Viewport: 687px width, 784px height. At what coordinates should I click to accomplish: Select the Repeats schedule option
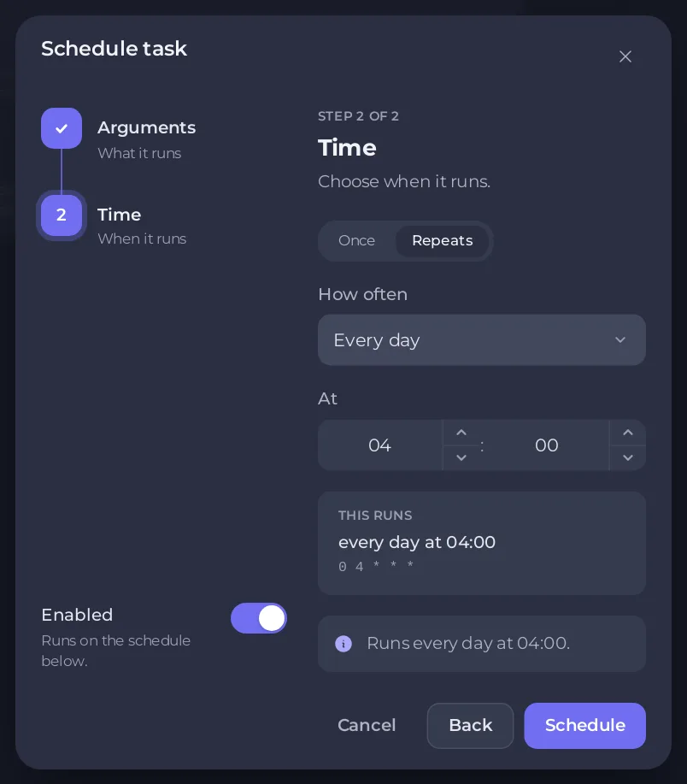[x=442, y=240]
